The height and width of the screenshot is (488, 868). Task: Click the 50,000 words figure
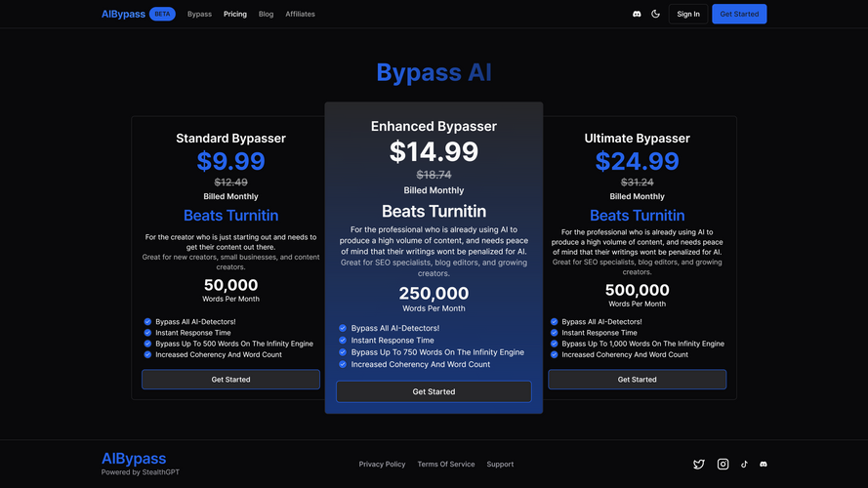click(230, 285)
